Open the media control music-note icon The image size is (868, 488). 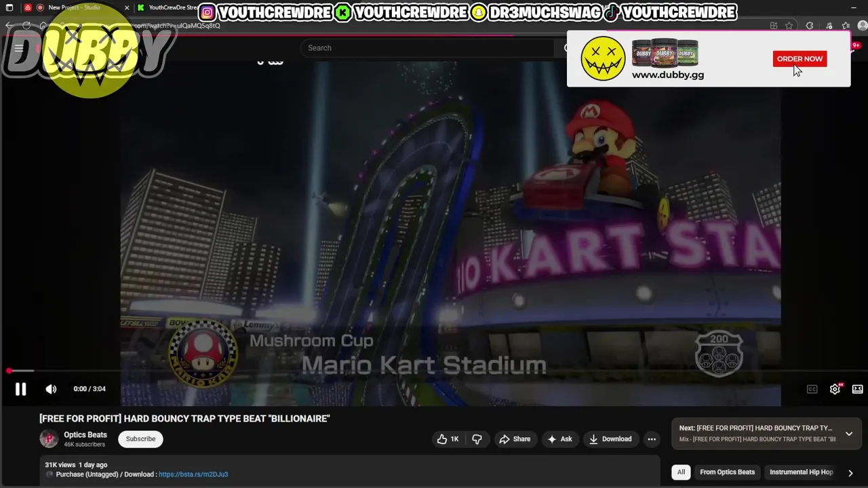[x=827, y=26]
